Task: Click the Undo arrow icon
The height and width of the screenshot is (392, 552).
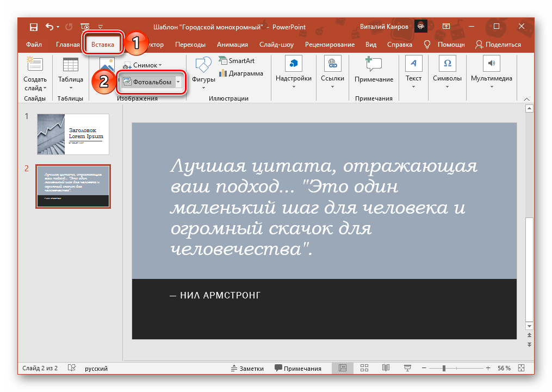Action: pyautogui.click(x=50, y=27)
